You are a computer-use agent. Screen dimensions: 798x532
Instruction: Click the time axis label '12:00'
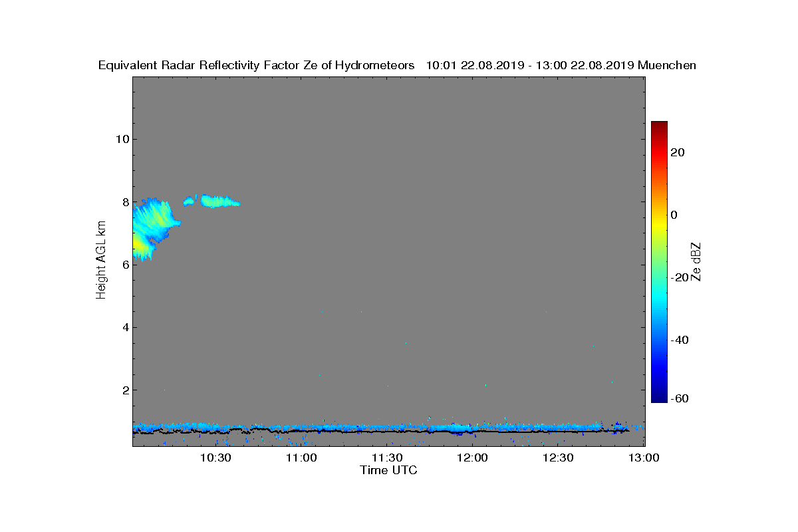click(473, 458)
